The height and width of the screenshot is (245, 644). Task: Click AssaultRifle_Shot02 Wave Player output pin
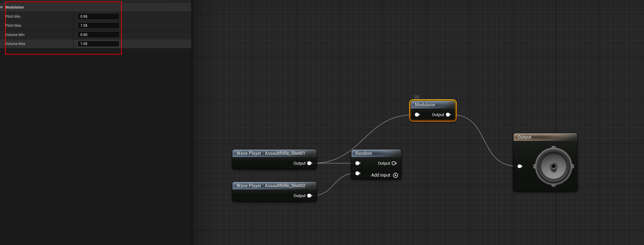click(309, 196)
